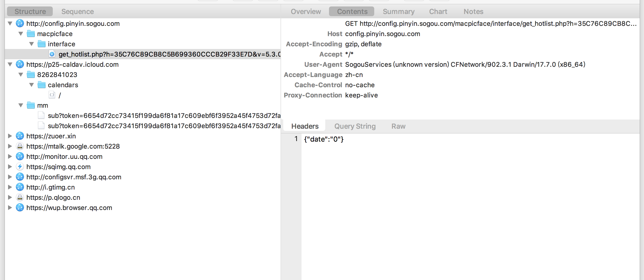644x280 pixels.
Task: Expand the configsvr.msf.3g.qq.com host
Action: point(10,177)
